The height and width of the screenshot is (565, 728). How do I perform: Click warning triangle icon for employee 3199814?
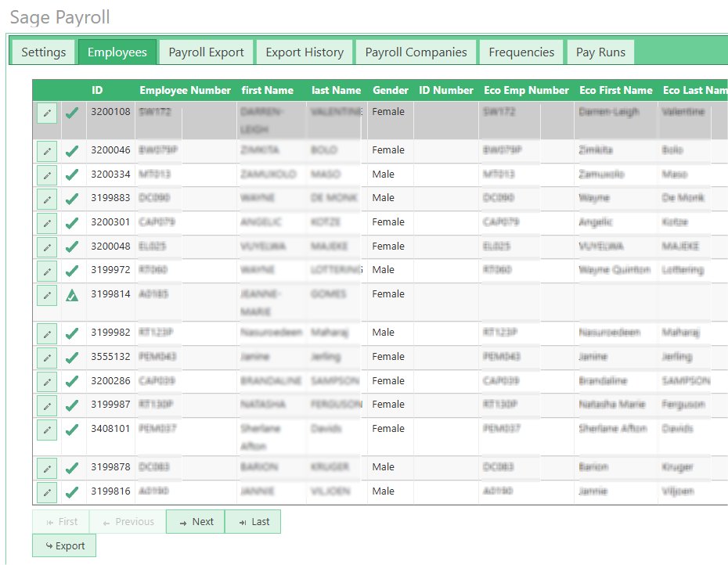click(x=72, y=295)
